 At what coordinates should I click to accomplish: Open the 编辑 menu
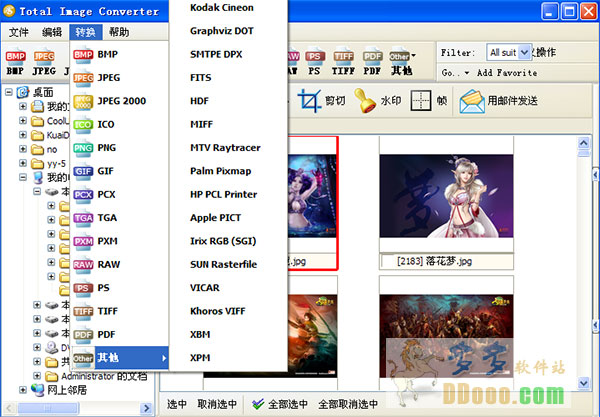point(52,32)
